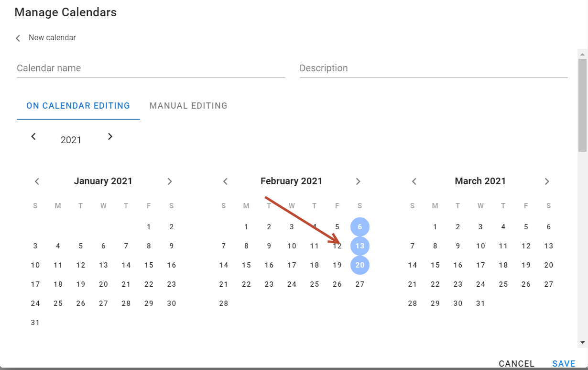
Task: Show previous month from February 2021
Action: click(x=226, y=181)
